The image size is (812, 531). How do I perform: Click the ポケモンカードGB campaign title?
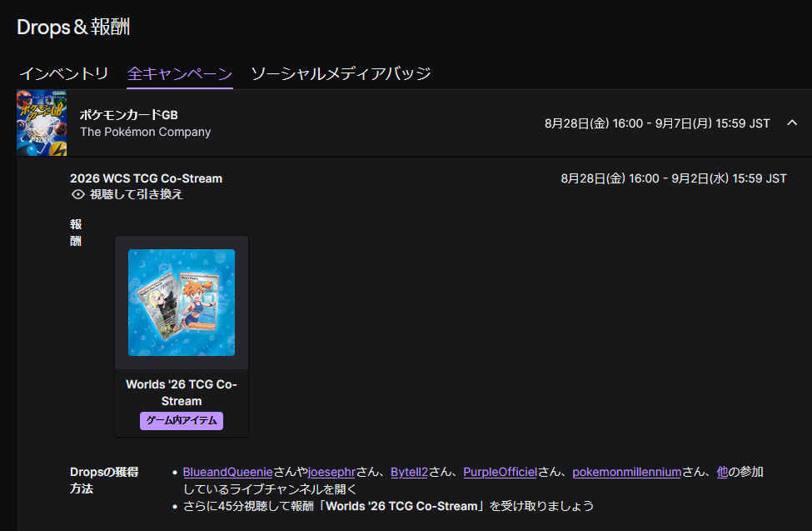pyautogui.click(x=129, y=114)
